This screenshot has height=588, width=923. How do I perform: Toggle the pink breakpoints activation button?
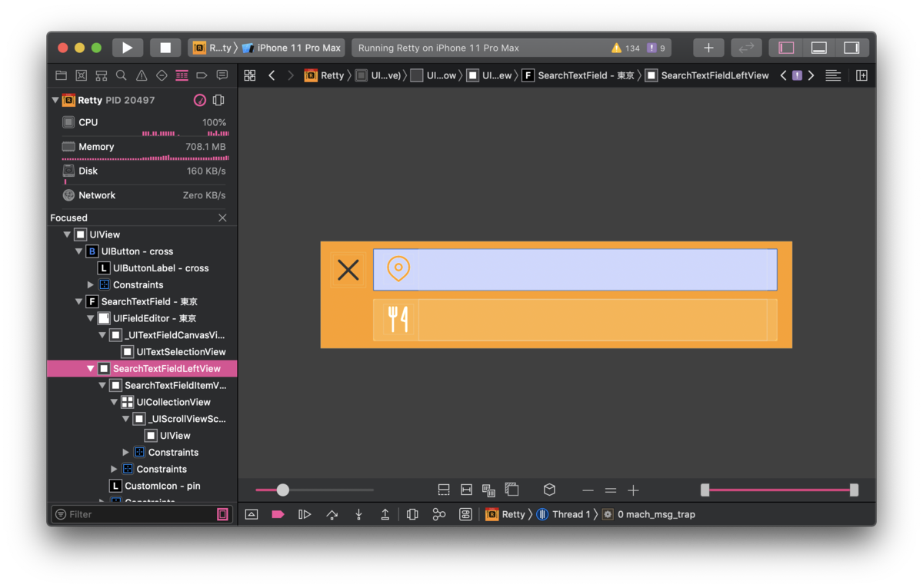(278, 514)
